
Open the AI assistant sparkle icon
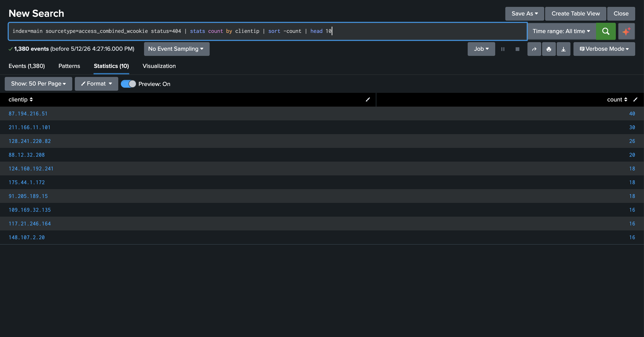(x=626, y=31)
